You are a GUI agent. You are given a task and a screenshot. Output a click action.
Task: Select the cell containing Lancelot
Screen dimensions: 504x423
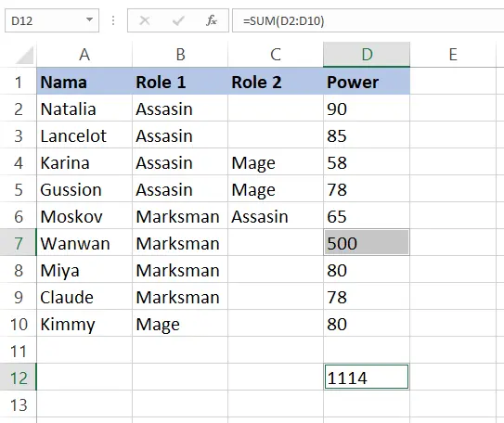pos(84,135)
